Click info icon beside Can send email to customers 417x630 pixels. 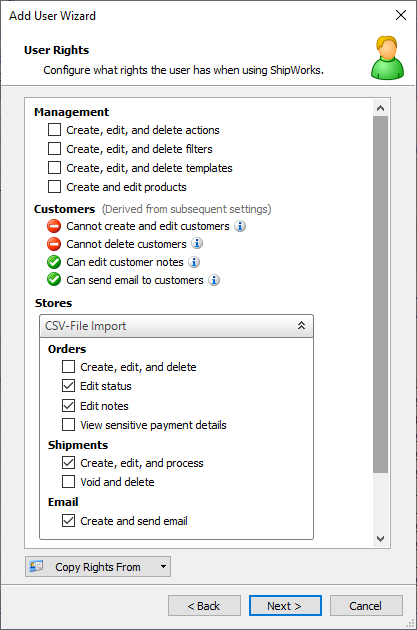[x=214, y=280]
